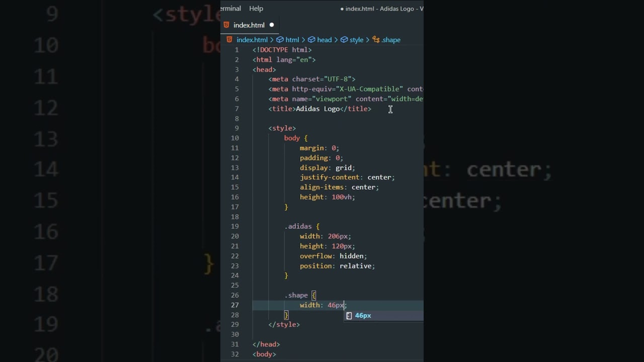This screenshot has height=362, width=644.
Task: Click the text '<!DOCTYPE html>' on line 1
Action: coord(282,50)
